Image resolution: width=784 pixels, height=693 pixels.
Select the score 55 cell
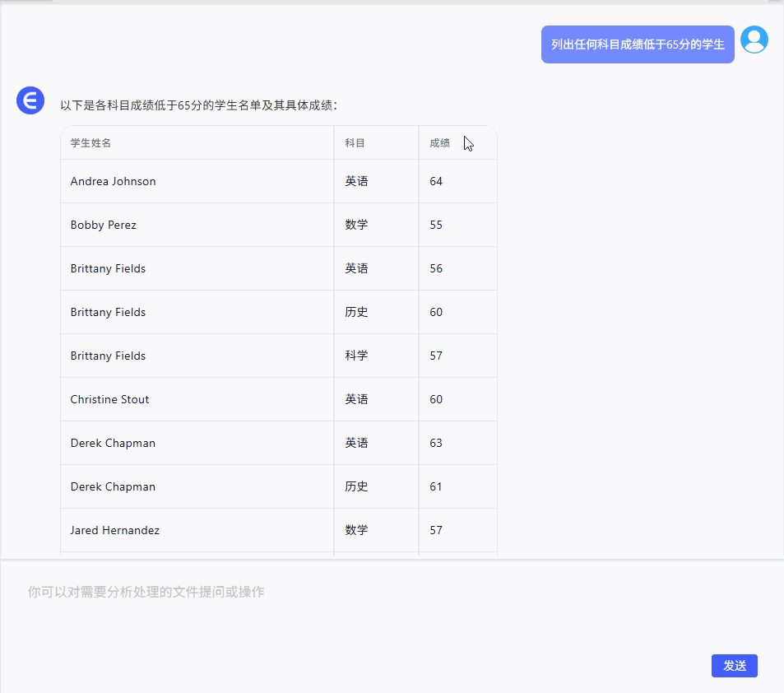(x=436, y=225)
